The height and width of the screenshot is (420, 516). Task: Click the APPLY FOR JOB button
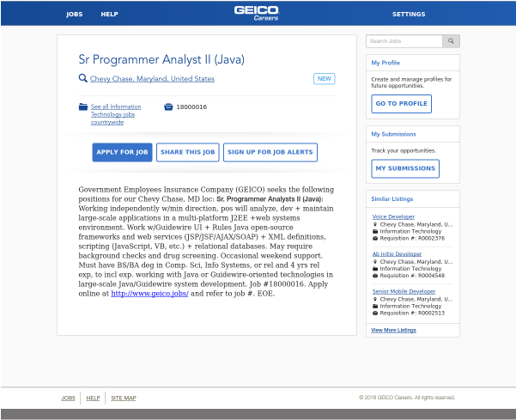pyautogui.click(x=122, y=152)
